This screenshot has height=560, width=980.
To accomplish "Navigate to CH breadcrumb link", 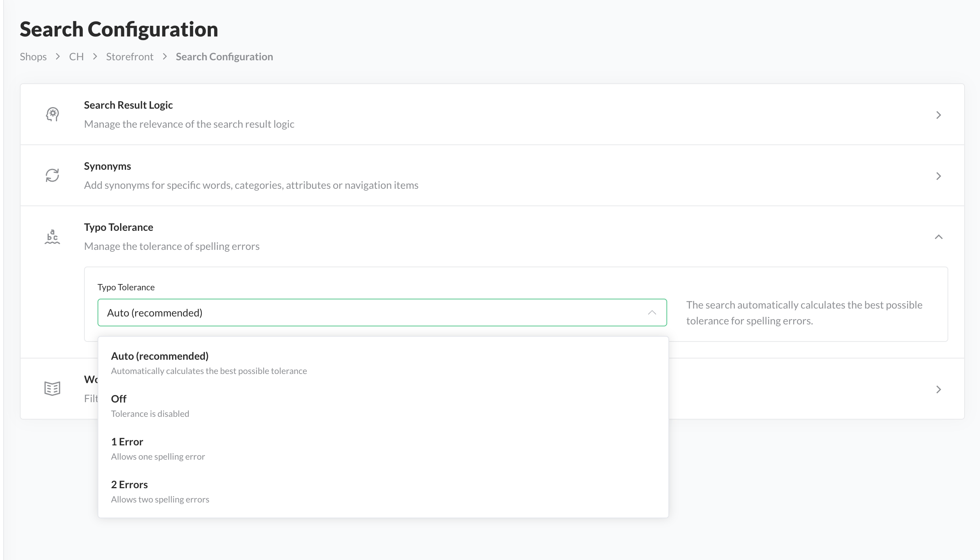I will 76,57.
